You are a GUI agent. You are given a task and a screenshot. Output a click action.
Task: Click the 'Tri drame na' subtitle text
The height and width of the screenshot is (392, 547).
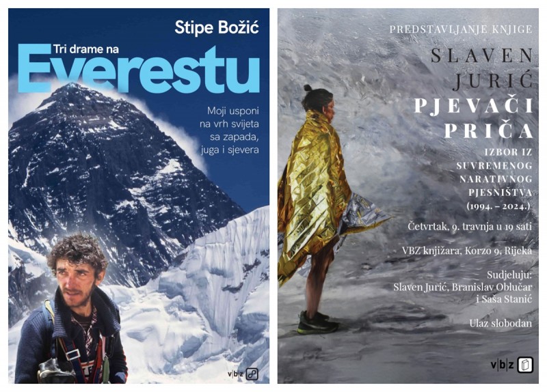[86, 49]
